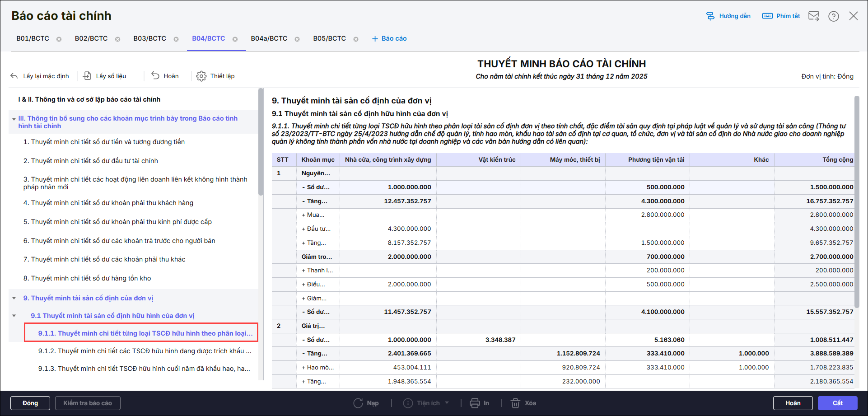This screenshot has width=868, height=416.
Task: Click the left panel vertical scrollbar
Action: click(261, 142)
